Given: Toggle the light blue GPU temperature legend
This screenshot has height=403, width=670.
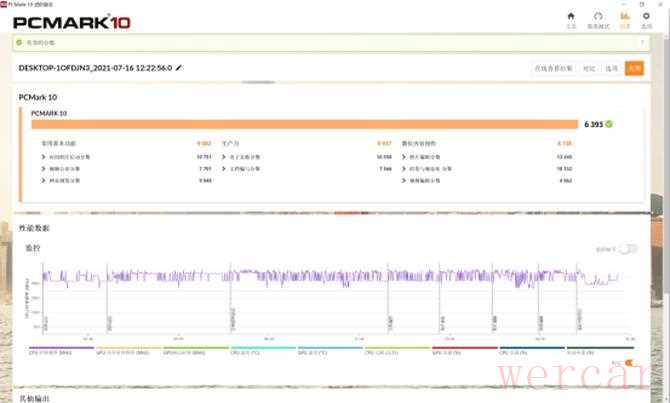Looking at the screenshot, I should (330, 350).
